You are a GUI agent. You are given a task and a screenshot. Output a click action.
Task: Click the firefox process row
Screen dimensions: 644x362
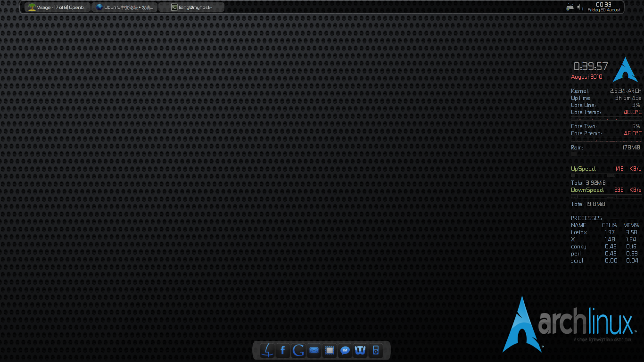click(604, 232)
